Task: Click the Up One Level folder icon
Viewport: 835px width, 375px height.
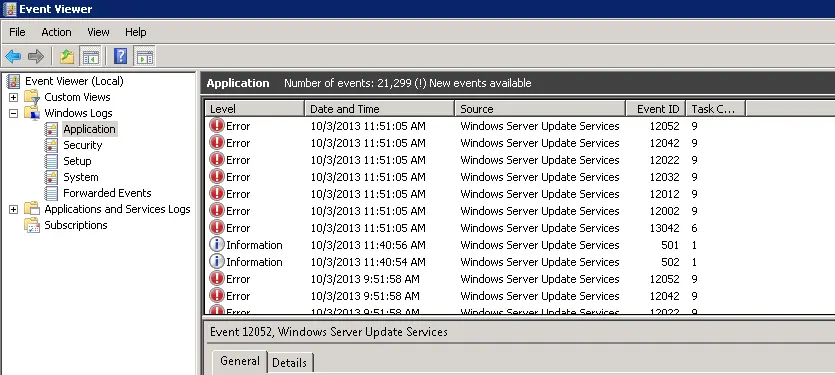Action: pos(67,56)
